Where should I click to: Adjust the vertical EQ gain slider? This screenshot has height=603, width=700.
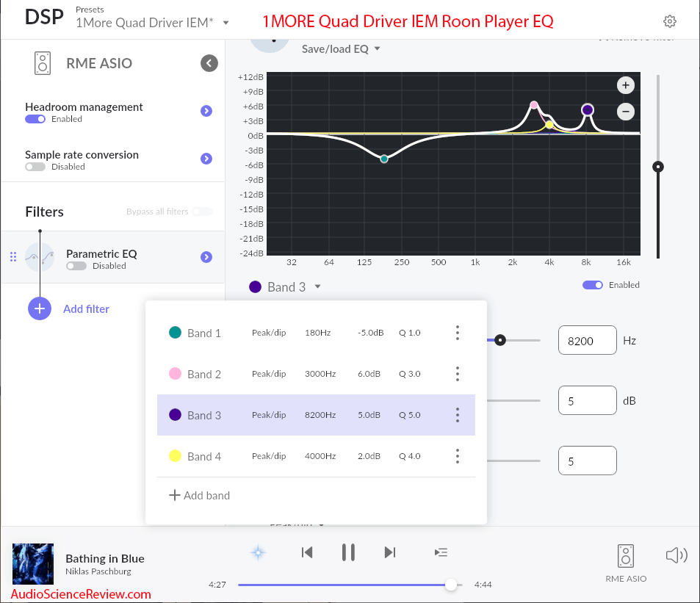pyautogui.click(x=658, y=167)
